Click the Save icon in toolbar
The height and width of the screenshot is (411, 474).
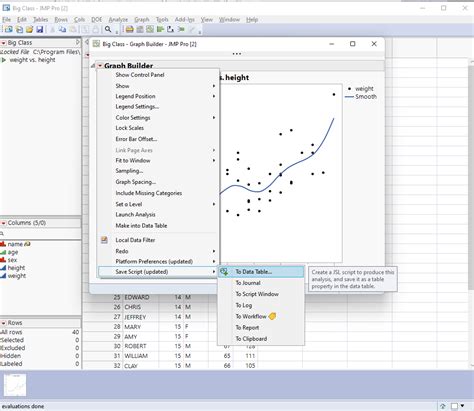[40, 30]
